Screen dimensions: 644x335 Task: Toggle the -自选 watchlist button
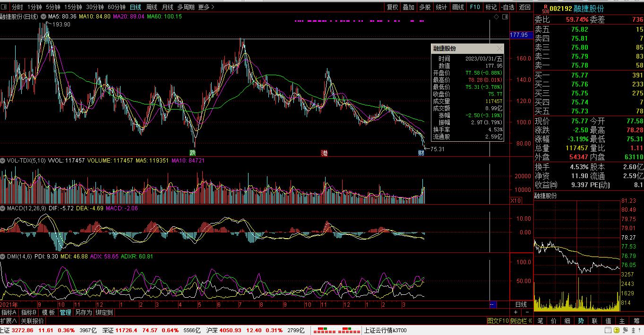508,7
